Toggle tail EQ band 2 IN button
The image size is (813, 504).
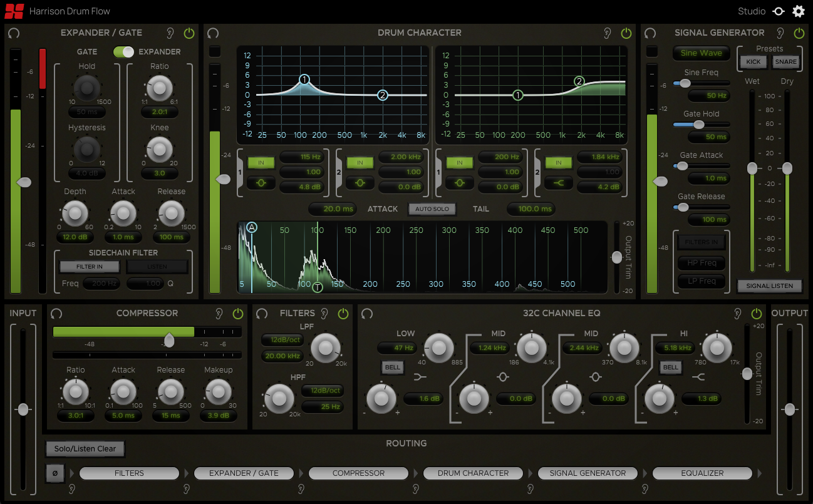click(559, 163)
